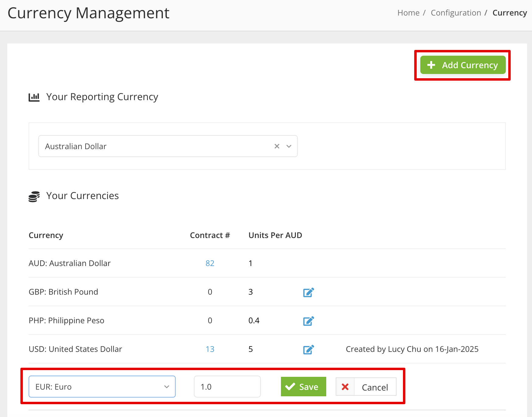
Task: Click the PHP: Philippine Peso row label
Action: (66, 320)
